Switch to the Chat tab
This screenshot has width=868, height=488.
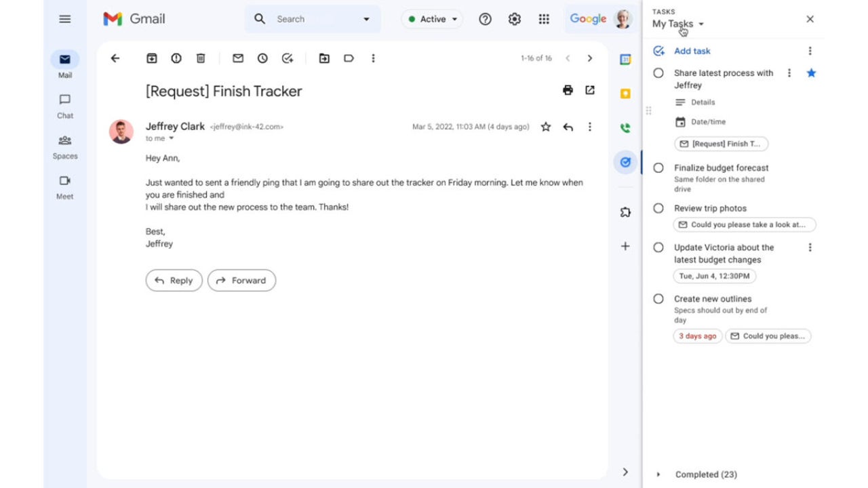65,106
